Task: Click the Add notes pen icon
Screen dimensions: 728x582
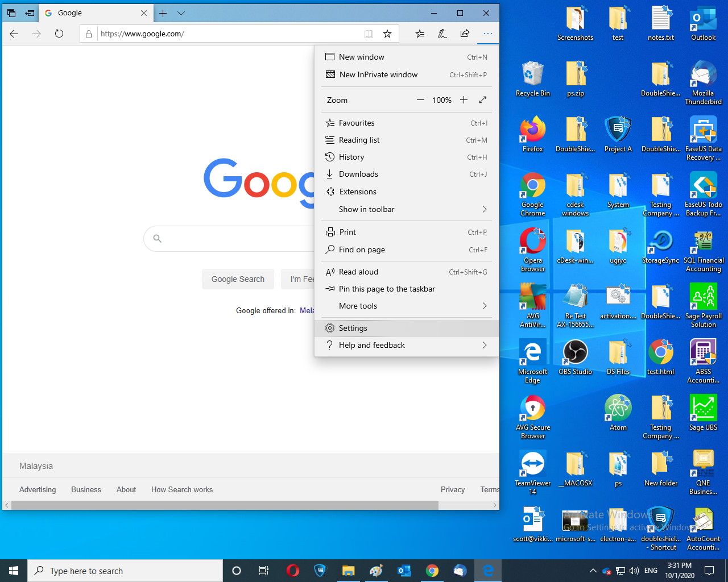Action: click(442, 34)
